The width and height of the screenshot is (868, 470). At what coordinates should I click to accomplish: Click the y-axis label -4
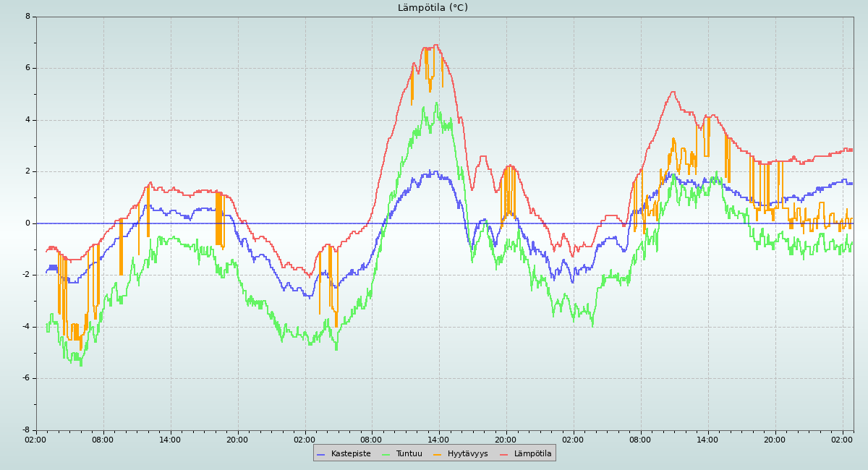pos(26,327)
